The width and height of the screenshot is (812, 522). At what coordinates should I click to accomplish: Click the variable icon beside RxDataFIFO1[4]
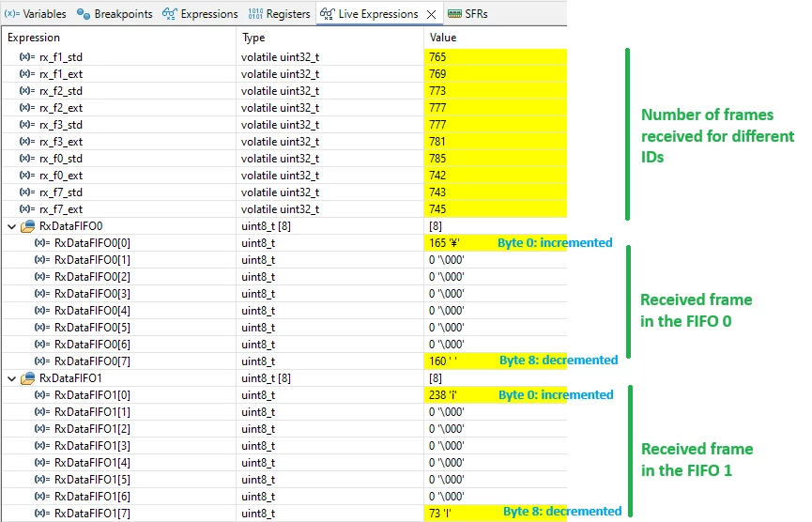(42, 463)
